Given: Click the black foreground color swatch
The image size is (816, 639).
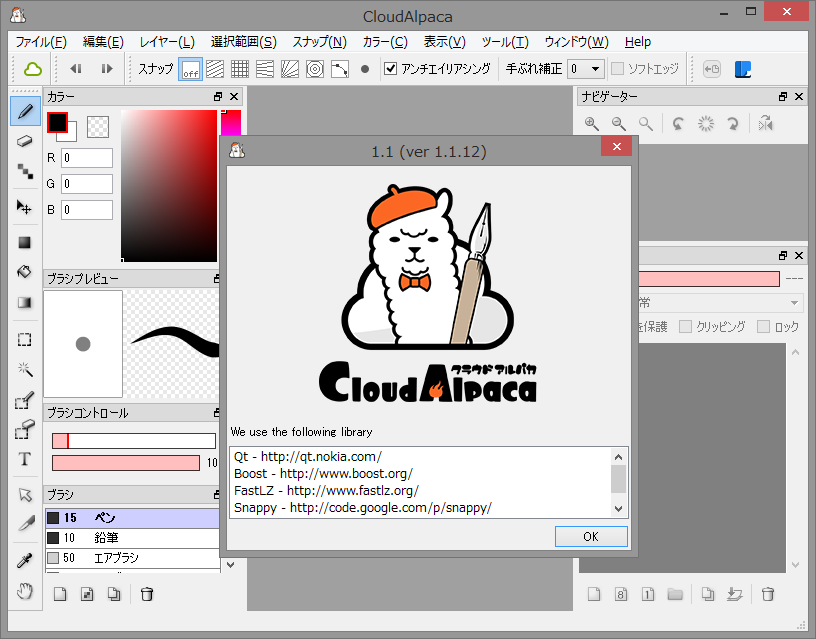Looking at the screenshot, I should (x=57, y=120).
